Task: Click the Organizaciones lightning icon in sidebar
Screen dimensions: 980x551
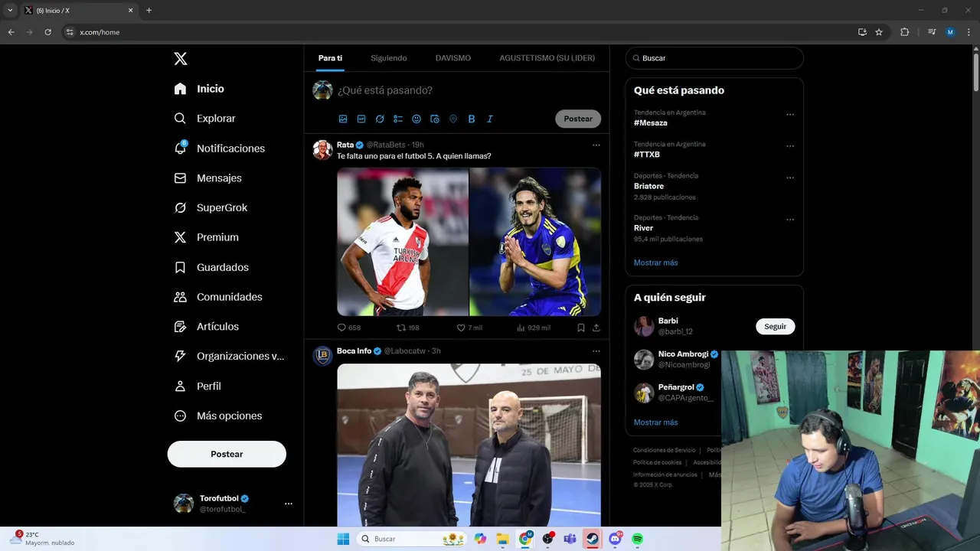Action: tap(180, 356)
